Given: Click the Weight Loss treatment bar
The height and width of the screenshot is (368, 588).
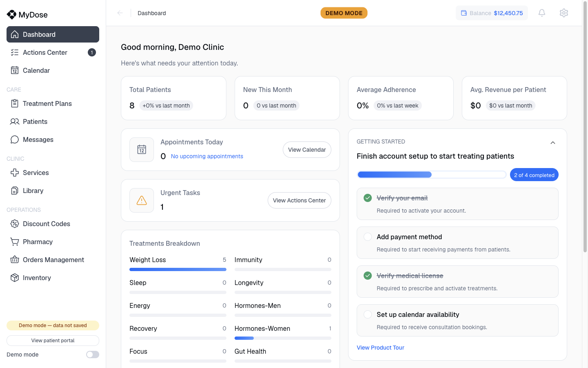Looking at the screenshot, I should pos(178,269).
